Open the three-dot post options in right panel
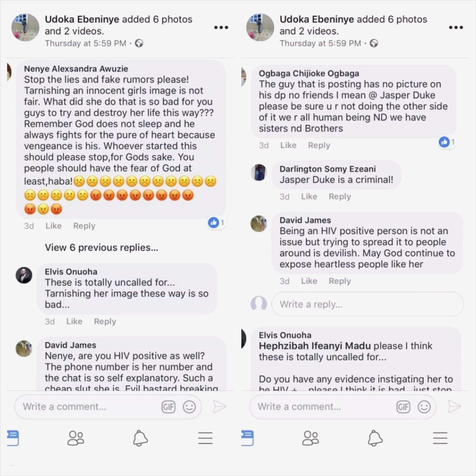 click(456, 27)
